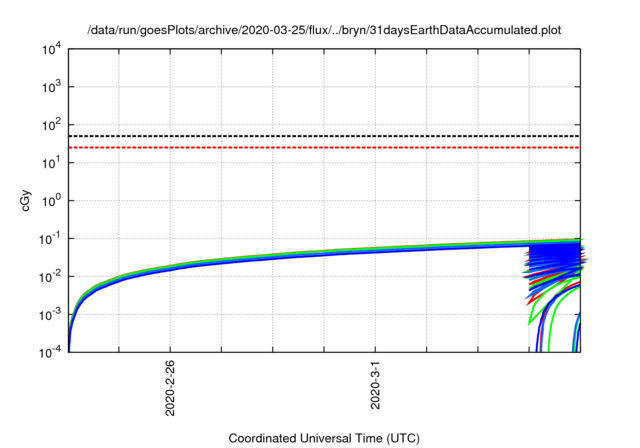Select the 2020-3-1 date tick label

375,385
